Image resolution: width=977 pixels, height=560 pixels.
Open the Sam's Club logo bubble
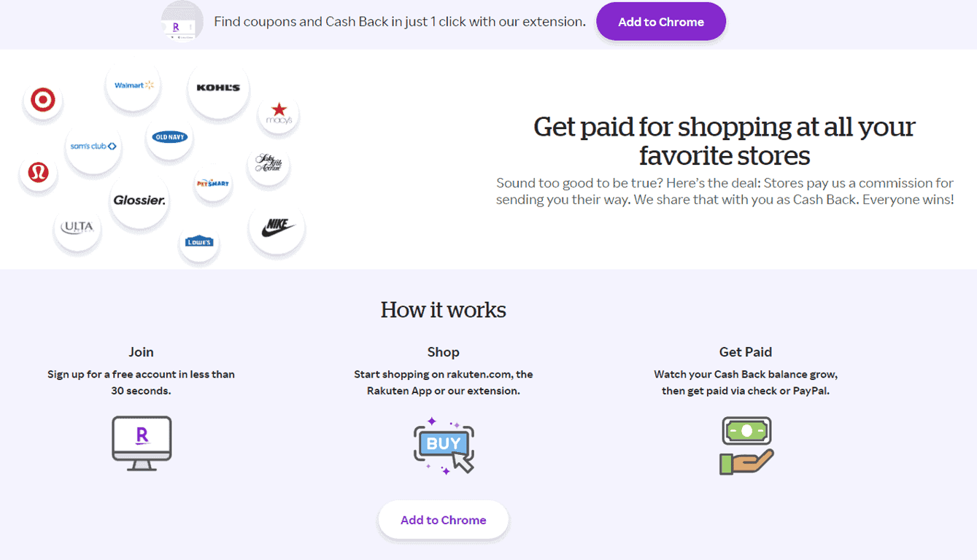pyautogui.click(x=93, y=146)
